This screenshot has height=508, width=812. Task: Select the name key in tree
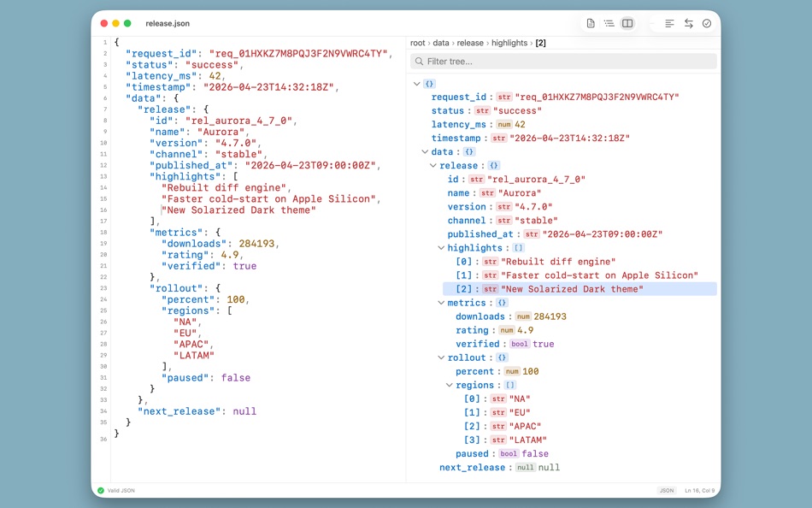click(x=459, y=192)
